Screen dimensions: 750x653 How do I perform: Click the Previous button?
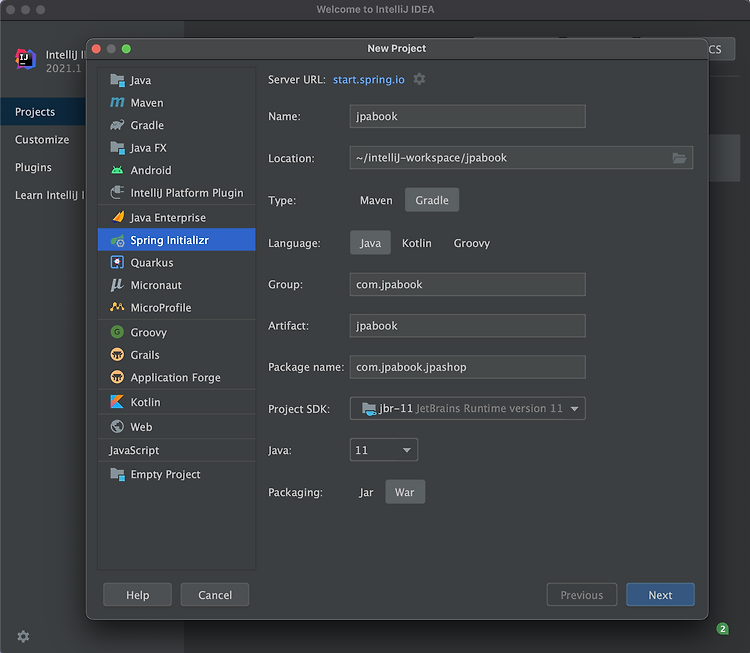click(582, 595)
